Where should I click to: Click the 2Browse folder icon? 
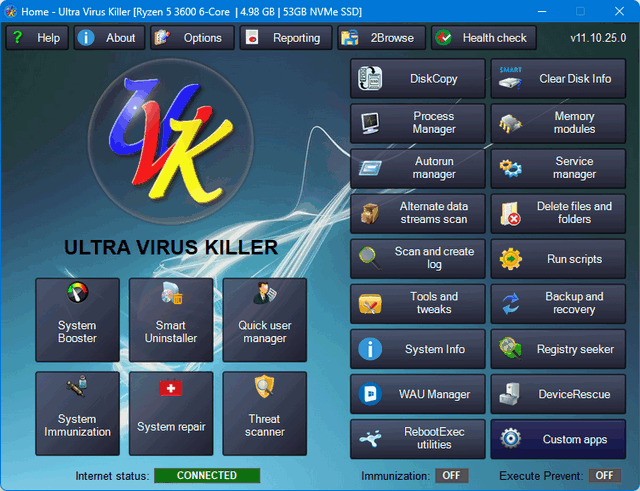coord(350,38)
